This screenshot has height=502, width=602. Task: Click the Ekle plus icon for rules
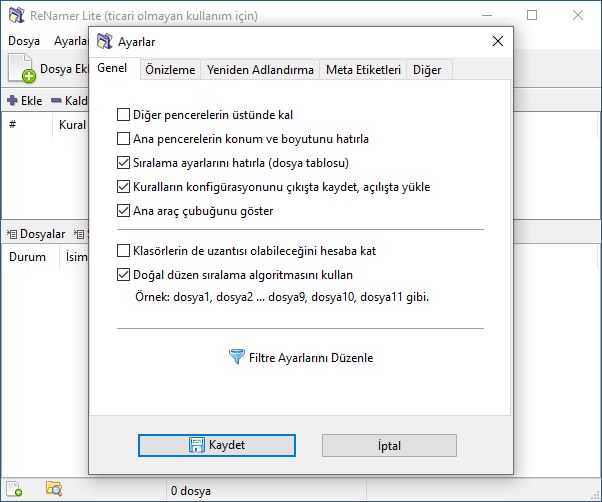[x=12, y=101]
